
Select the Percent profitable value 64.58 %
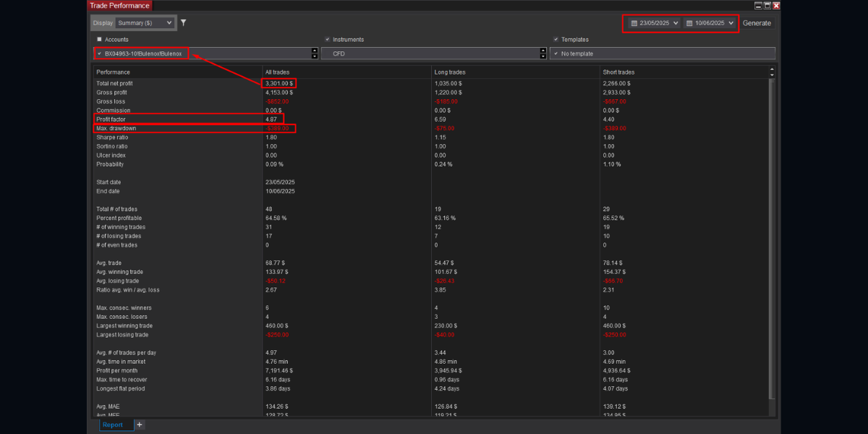tap(276, 218)
